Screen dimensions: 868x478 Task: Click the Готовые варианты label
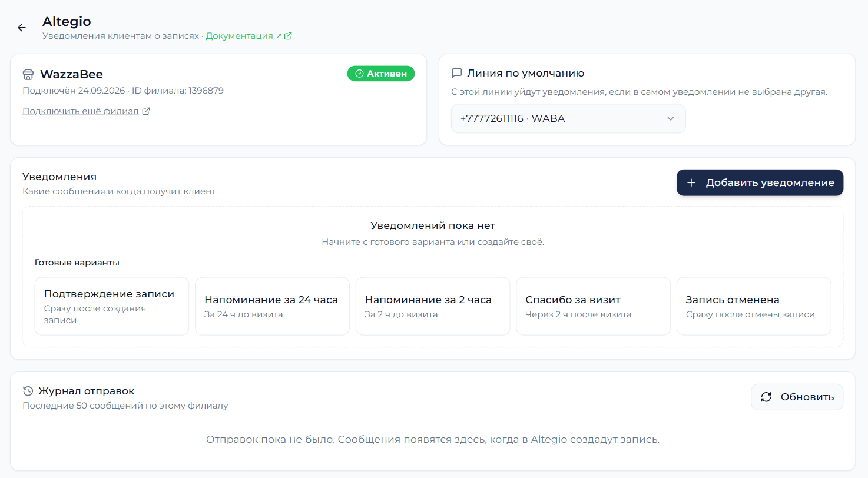coord(77,263)
